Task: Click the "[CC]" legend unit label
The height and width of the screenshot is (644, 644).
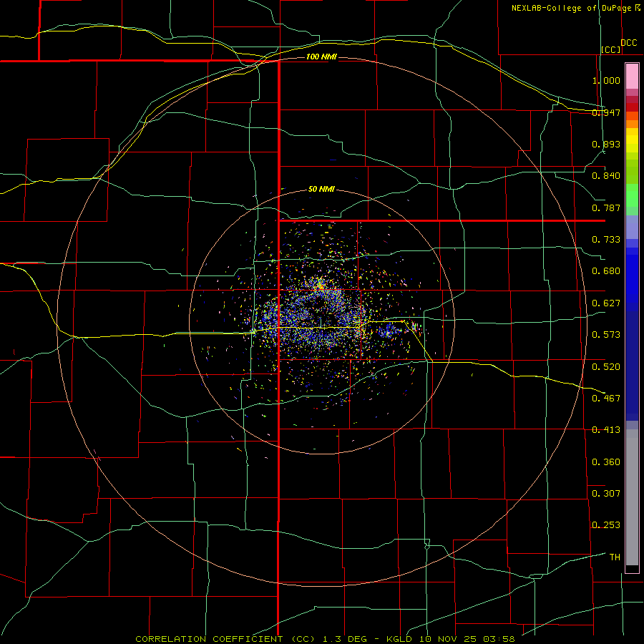Action: click(x=611, y=49)
